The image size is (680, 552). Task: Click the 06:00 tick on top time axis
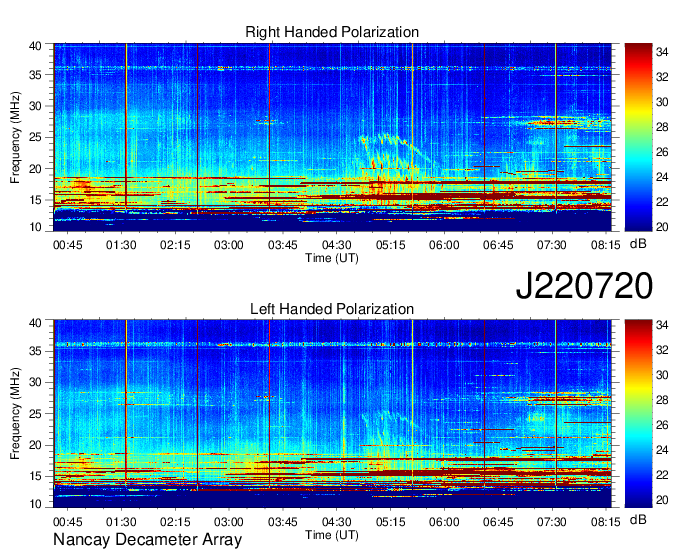coord(444,245)
